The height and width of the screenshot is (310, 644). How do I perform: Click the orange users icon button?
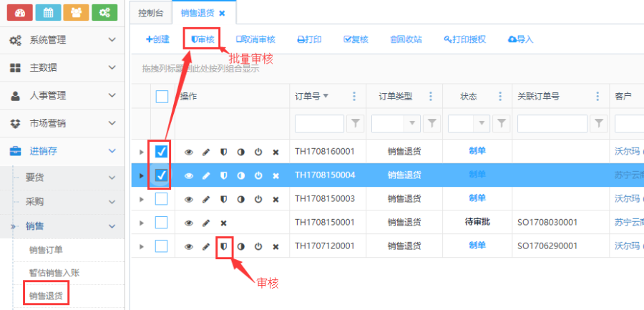[77, 13]
